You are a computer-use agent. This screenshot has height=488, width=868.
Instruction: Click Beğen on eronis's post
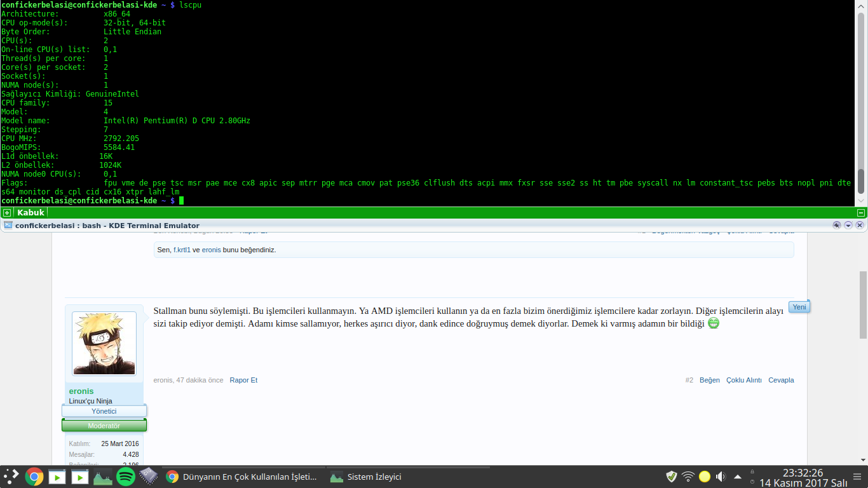(x=710, y=380)
